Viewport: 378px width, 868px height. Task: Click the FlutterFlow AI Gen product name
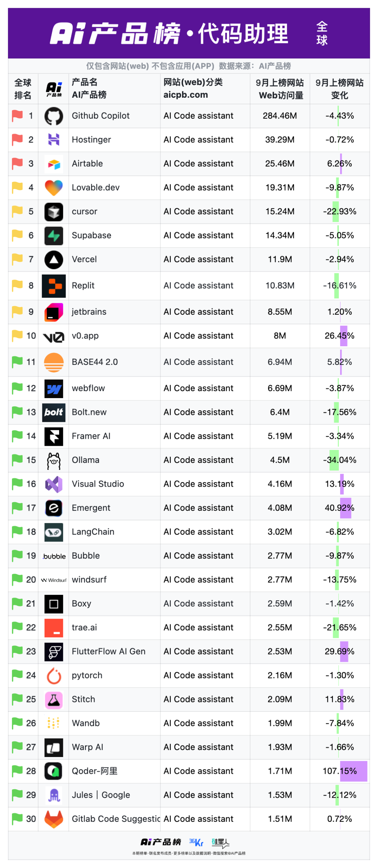(108, 651)
